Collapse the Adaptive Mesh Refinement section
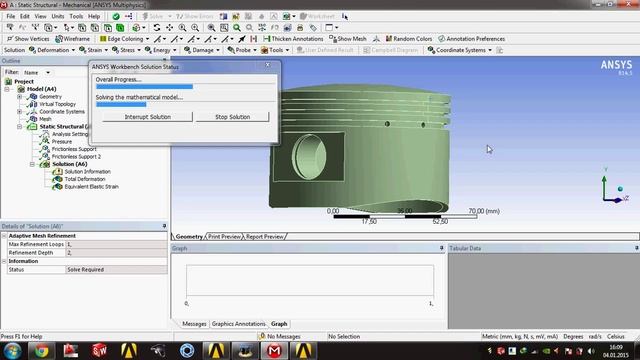 [x=4, y=236]
